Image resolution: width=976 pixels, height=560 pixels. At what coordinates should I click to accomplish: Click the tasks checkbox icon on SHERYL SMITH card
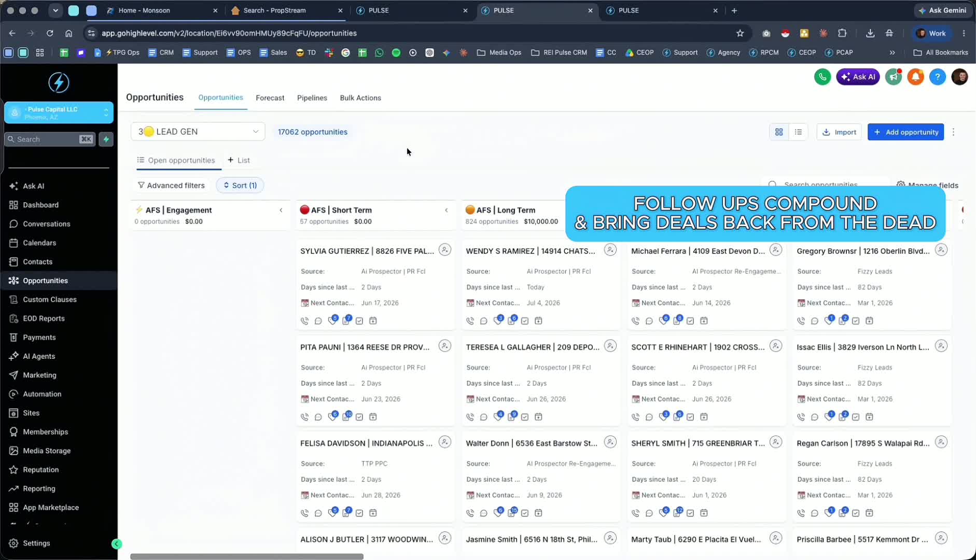[x=690, y=513]
